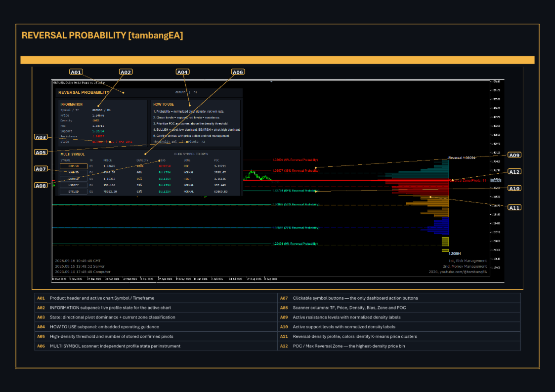Click the A06 callout badge
The image size is (555, 392).
click(x=238, y=72)
